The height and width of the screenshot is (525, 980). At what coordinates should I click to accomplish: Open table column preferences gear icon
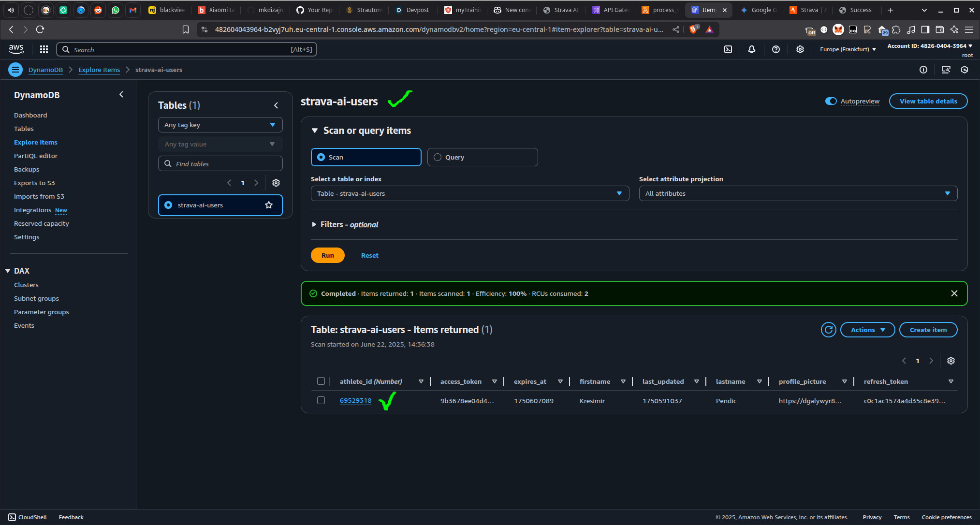pos(951,361)
